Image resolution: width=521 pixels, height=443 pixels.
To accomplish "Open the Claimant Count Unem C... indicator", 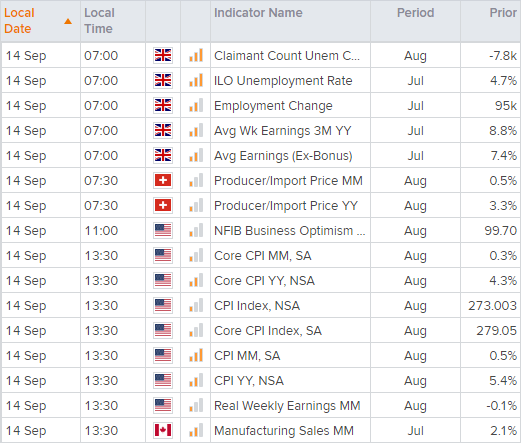I will pyautogui.click(x=287, y=55).
